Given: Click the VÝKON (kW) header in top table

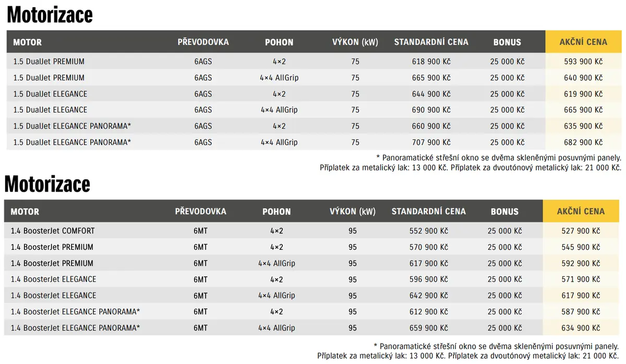Looking at the screenshot, I should point(355,42).
